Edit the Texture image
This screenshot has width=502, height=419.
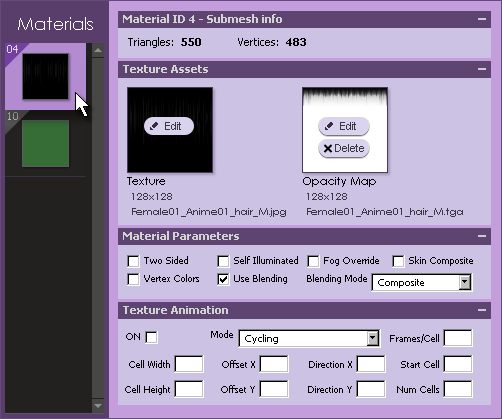(x=169, y=126)
